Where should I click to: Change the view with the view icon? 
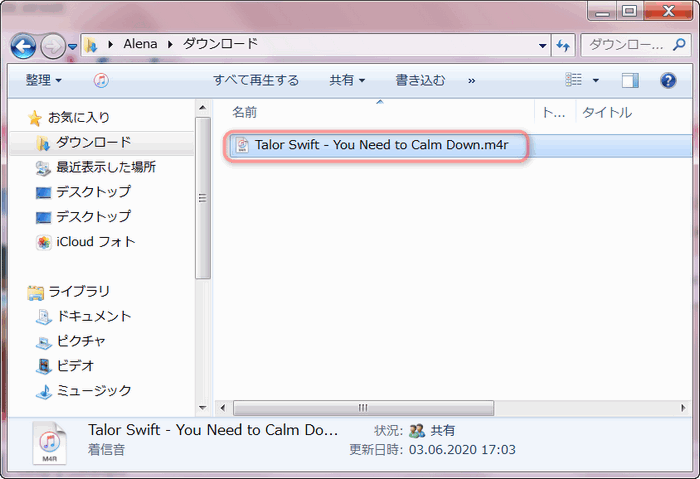point(574,80)
